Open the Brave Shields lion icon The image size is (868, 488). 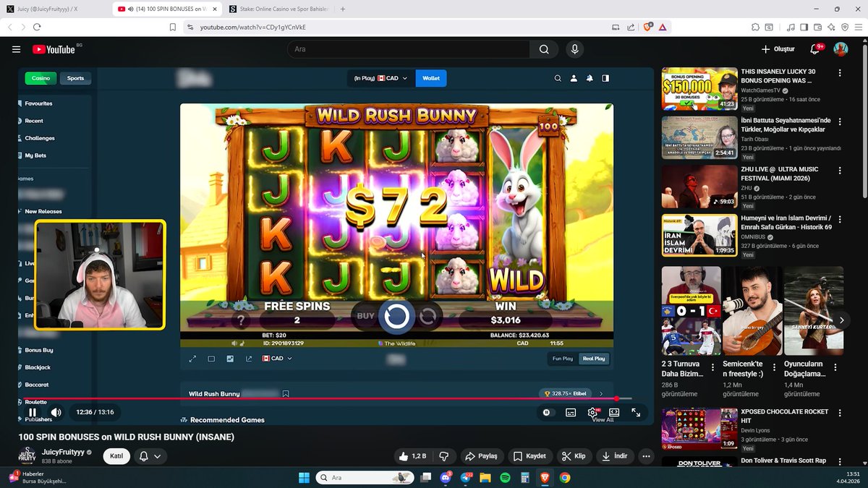click(647, 27)
